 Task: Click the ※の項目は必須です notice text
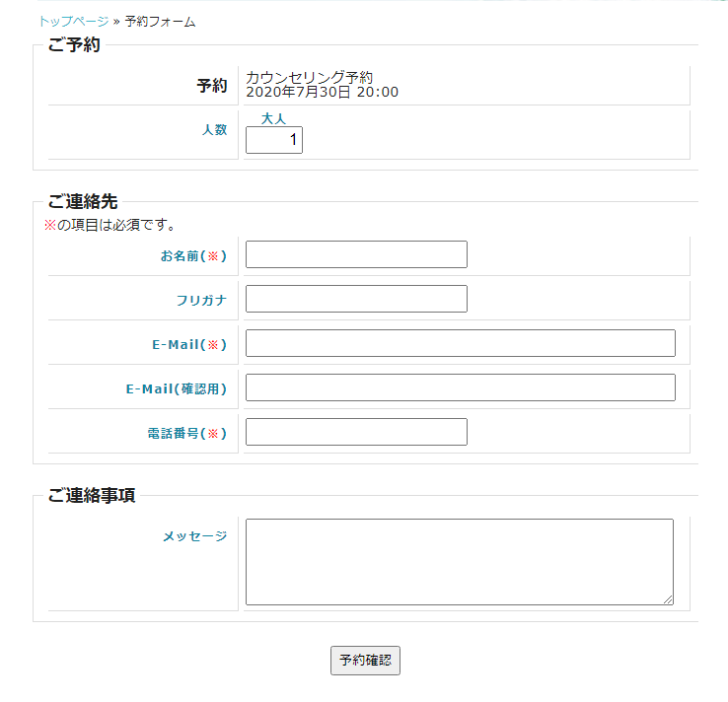(110, 225)
